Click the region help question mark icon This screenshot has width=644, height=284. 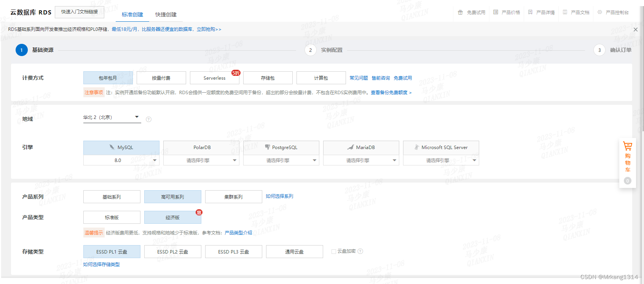pos(149,119)
